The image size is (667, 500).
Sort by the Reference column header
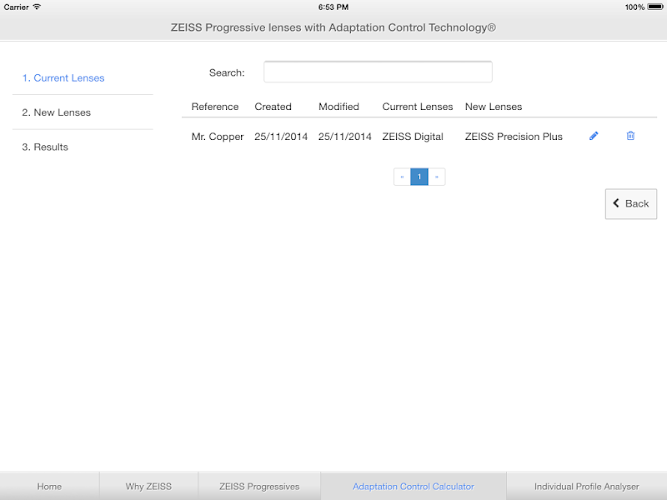215,106
